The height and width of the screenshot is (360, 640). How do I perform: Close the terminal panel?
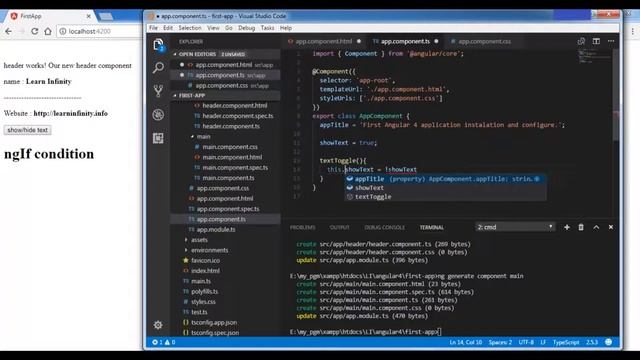[x=611, y=227]
